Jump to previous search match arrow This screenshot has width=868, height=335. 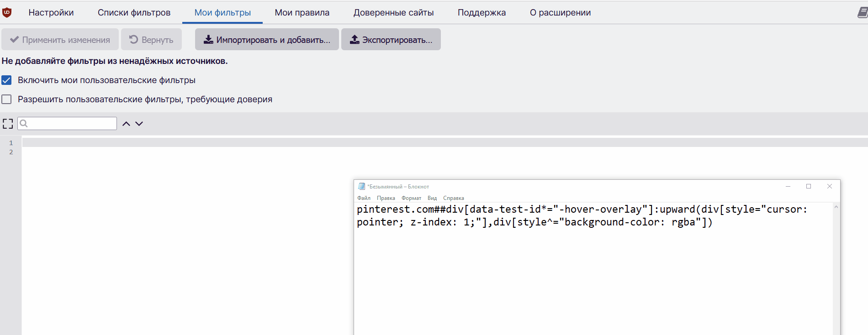127,124
